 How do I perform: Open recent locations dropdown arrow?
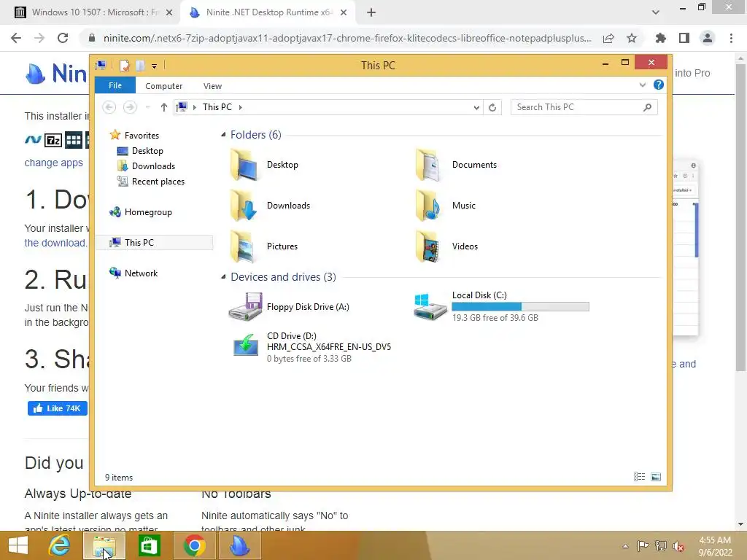147,107
